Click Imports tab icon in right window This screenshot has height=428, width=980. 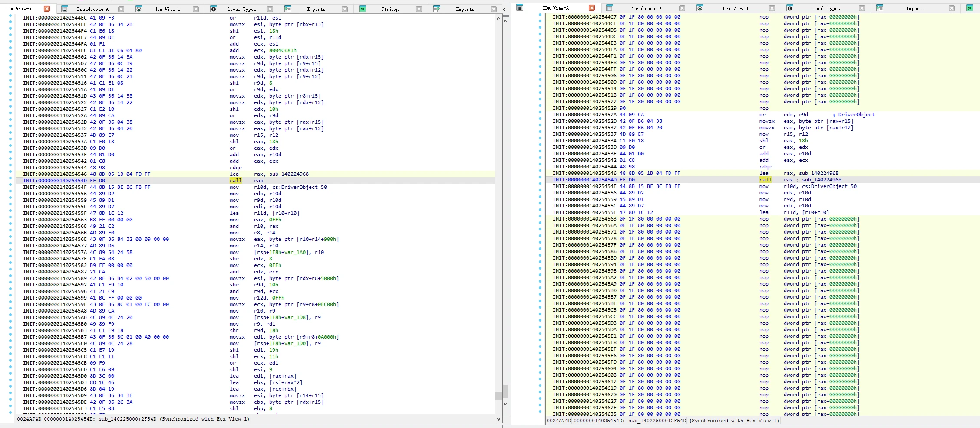pyautogui.click(x=880, y=8)
